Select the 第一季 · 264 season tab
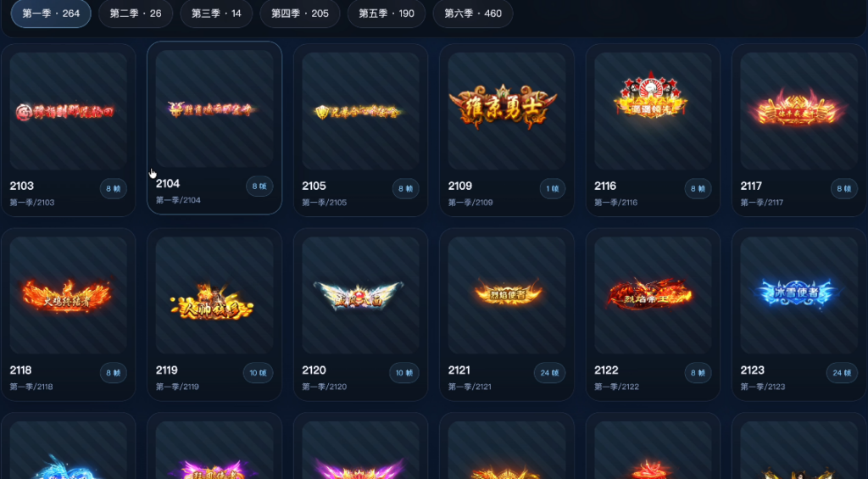 click(51, 14)
